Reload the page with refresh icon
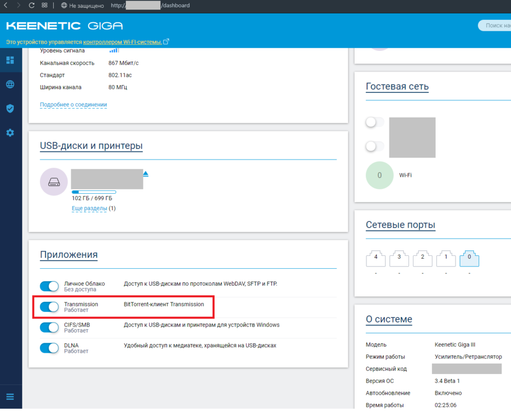Screen dimensions: 511x420 31,5
